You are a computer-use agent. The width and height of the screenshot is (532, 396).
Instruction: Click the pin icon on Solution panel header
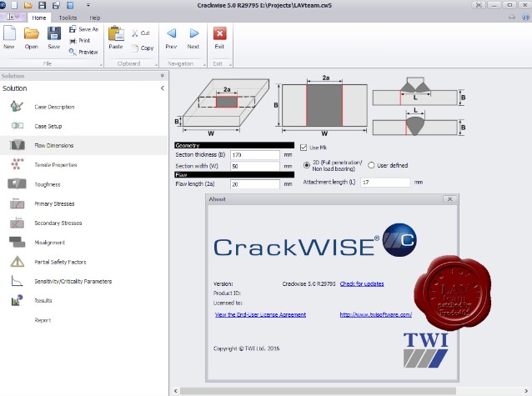tap(162, 76)
